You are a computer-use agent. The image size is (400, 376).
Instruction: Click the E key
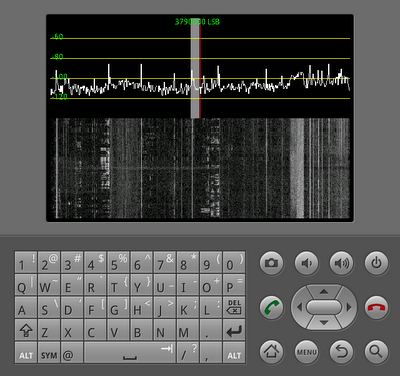(72, 285)
